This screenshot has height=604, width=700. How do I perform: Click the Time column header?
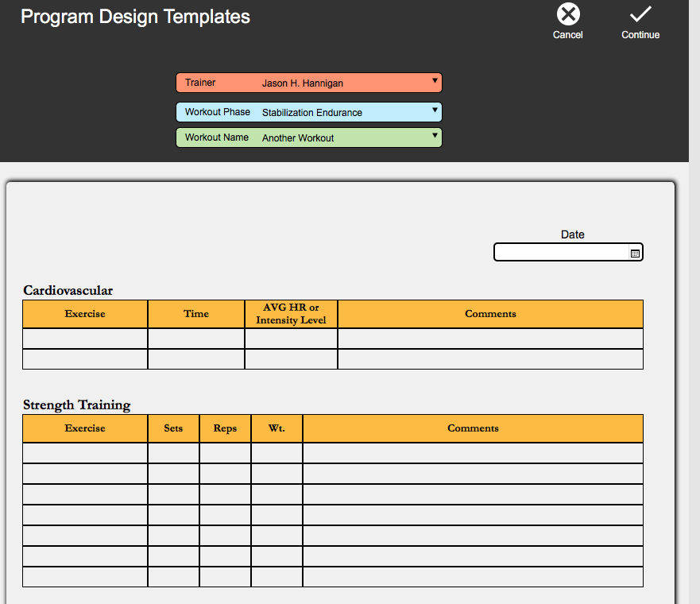point(196,314)
